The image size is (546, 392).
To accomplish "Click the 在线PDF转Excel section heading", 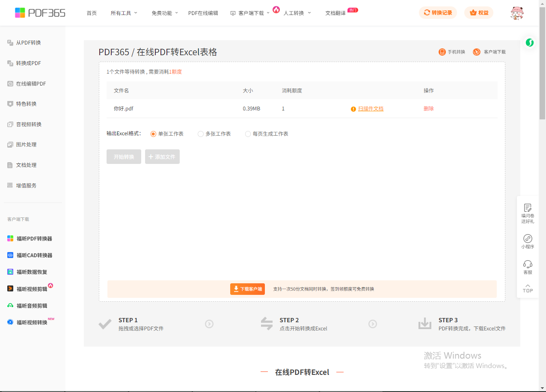I will click(x=302, y=372).
